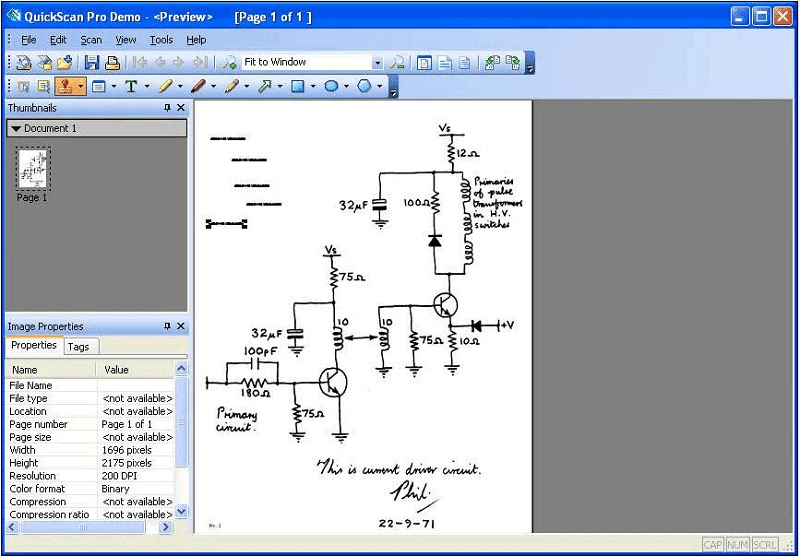Toggle pin on Image Properties panel
Screen dimensions: 800x556
tap(167, 327)
